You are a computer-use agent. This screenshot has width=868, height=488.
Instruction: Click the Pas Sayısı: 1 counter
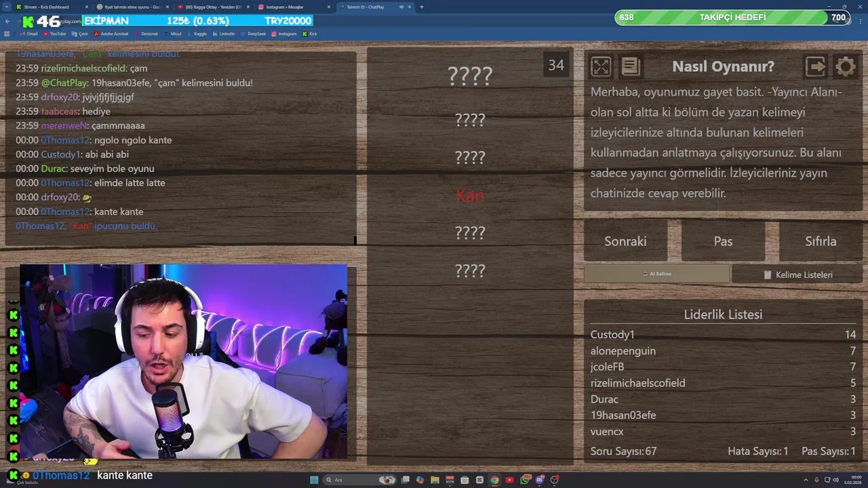pos(829,451)
